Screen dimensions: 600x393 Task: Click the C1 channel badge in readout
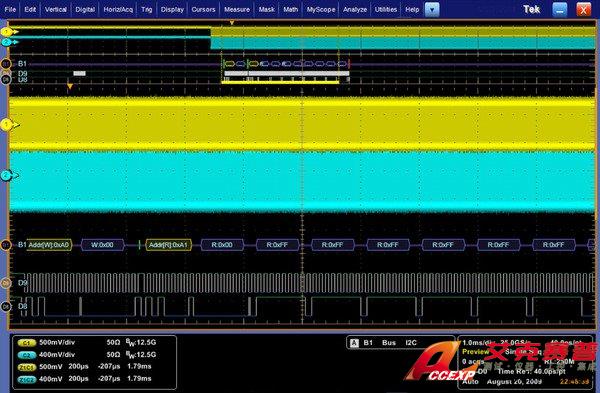[x=26, y=343]
